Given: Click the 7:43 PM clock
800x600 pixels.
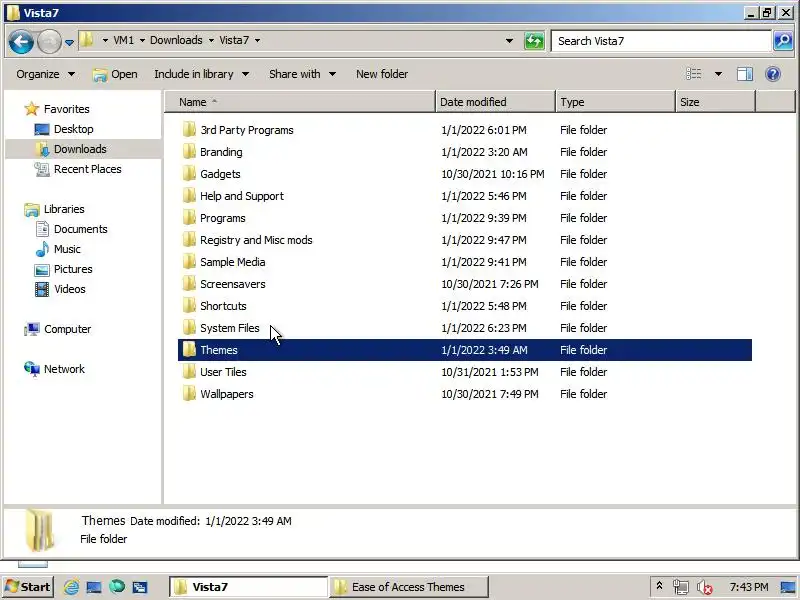Looking at the screenshot, I should pyautogui.click(x=748, y=587).
